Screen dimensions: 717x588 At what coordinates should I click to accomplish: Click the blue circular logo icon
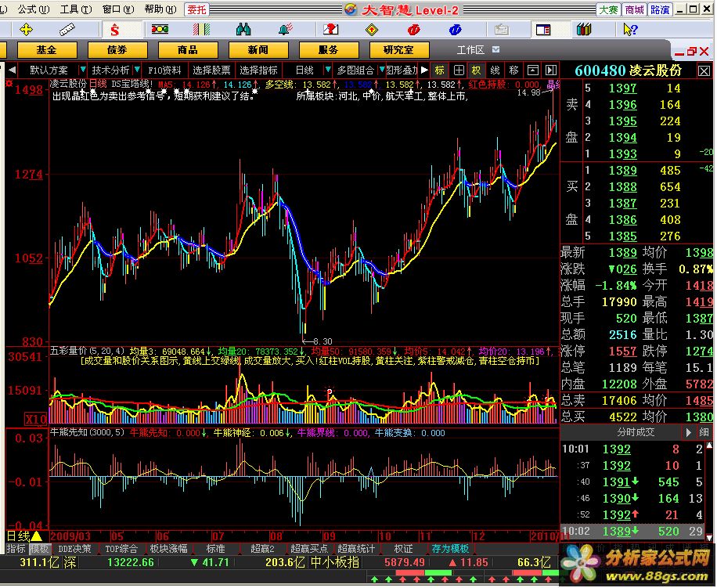(x=455, y=30)
